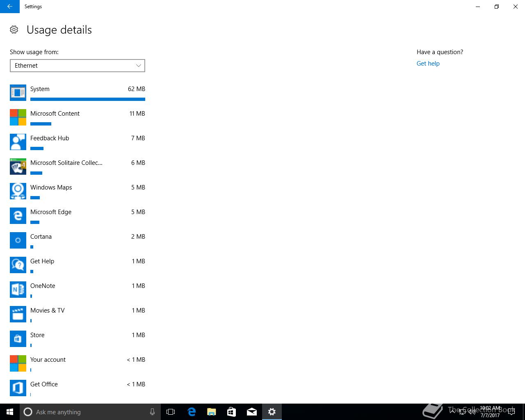Open the Action Center notifications

pyautogui.click(x=511, y=412)
